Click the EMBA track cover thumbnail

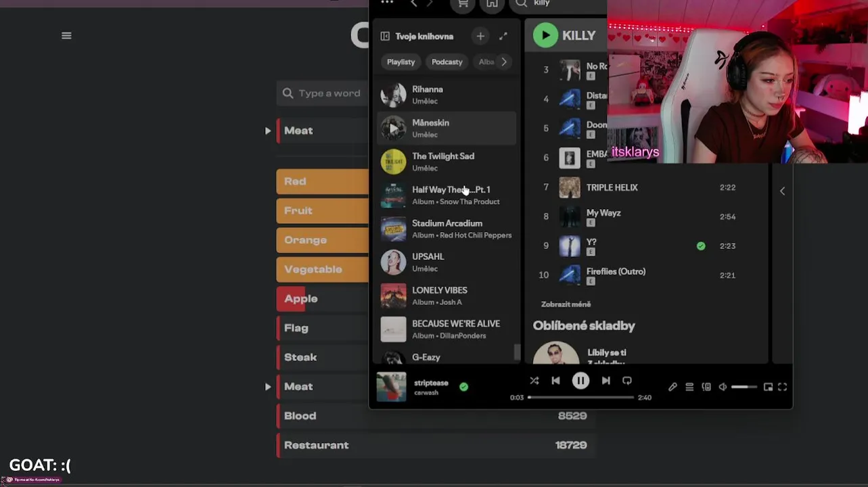click(x=570, y=158)
